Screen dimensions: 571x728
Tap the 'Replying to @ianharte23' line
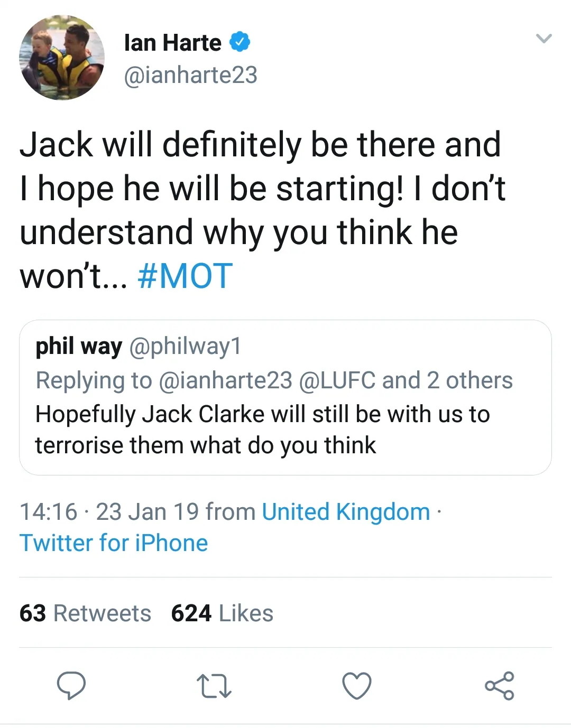point(274,380)
